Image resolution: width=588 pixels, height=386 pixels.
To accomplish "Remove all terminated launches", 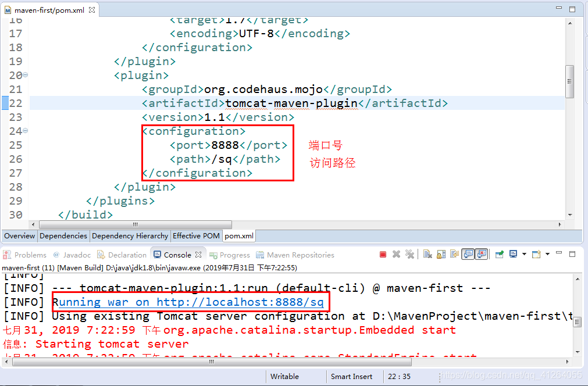I will (409, 255).
